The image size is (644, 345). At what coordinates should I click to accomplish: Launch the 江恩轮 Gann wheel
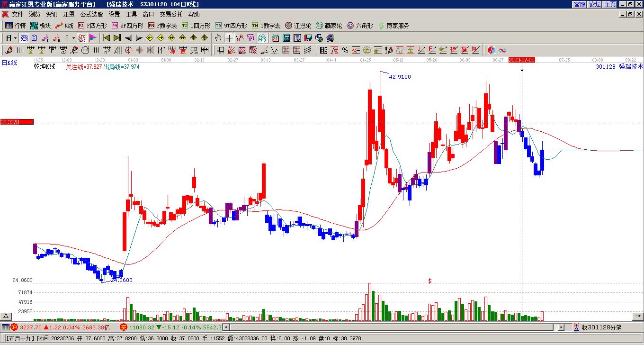298,26
